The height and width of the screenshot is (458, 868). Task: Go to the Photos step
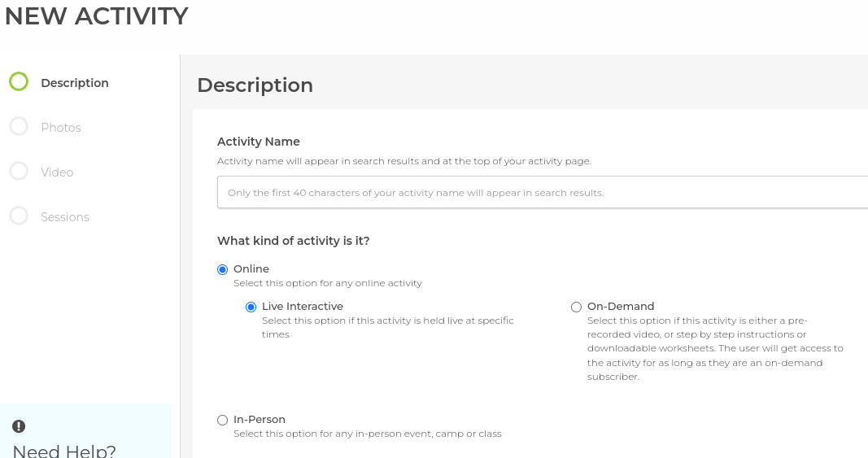pos(61,128)
